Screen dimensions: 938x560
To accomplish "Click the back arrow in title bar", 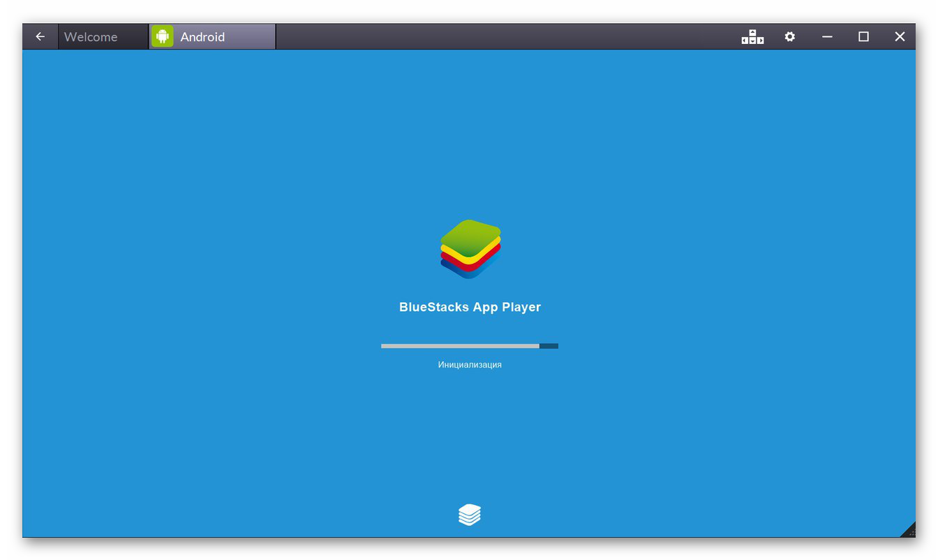I will (40, 37).
